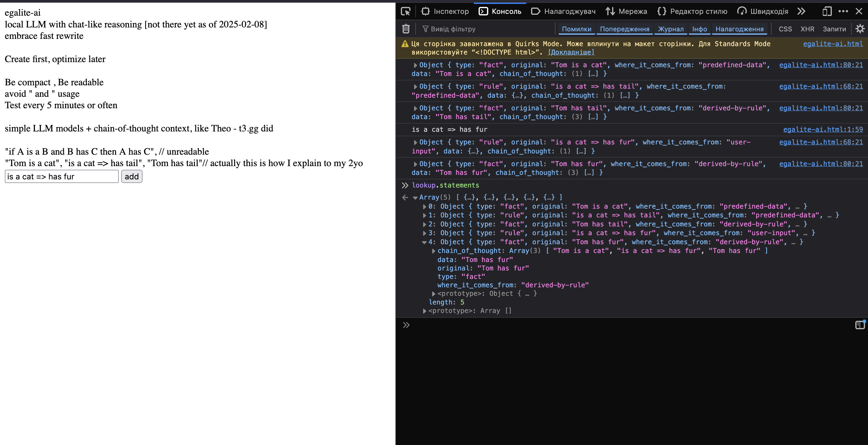868x445 pixels.
Task: Activate the element picker tool
Action: coord(406,11)
